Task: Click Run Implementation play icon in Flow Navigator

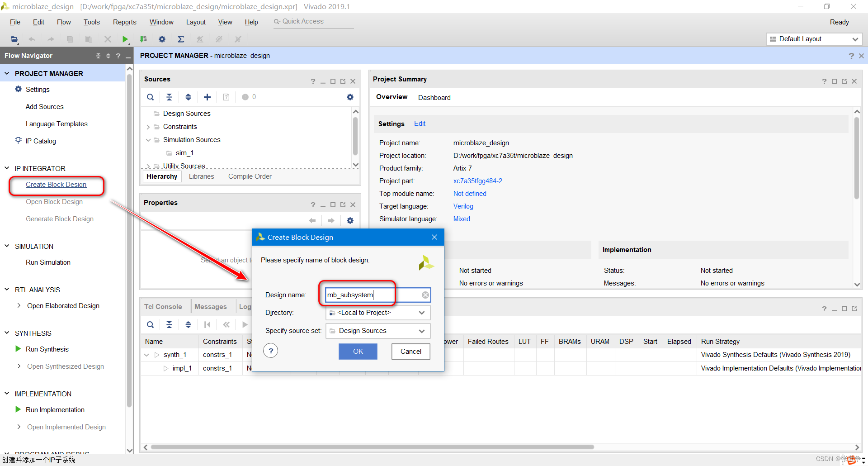Action: pos(18,409)
